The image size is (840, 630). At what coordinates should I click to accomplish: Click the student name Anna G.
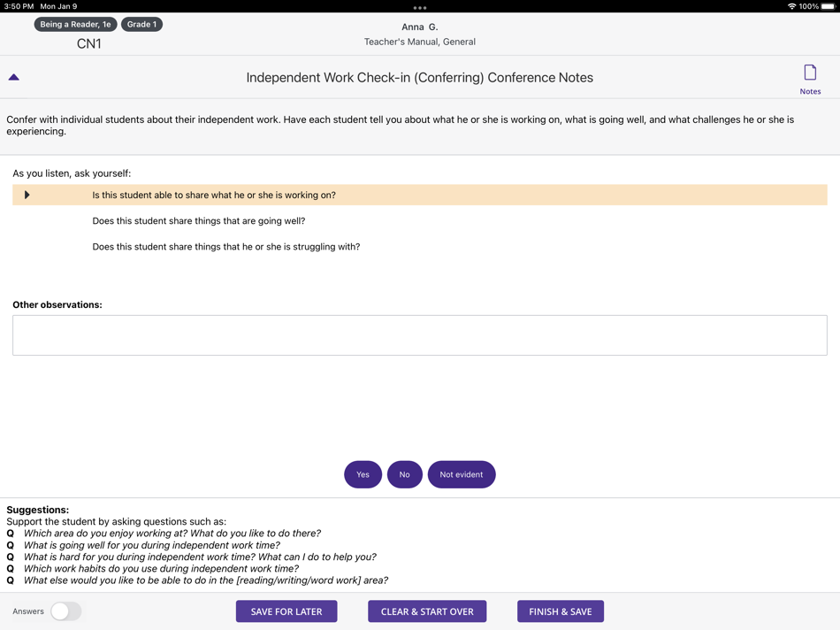tap(420, 27)
